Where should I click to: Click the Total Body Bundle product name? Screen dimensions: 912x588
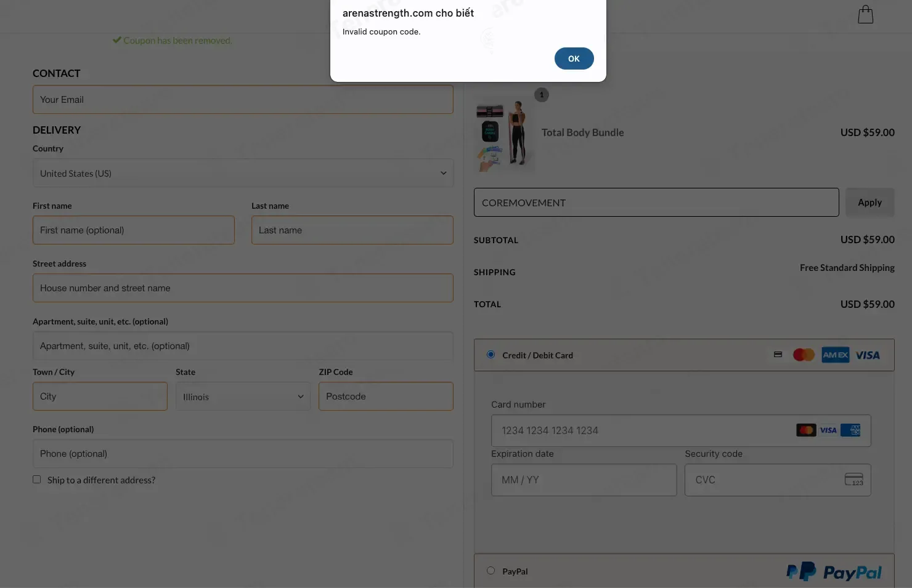point(582,132)
